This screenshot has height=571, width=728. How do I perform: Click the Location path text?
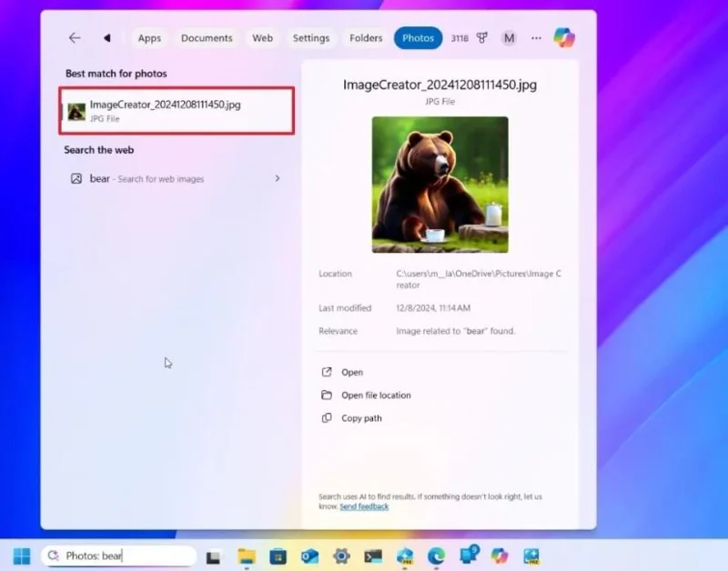(479, 279)
